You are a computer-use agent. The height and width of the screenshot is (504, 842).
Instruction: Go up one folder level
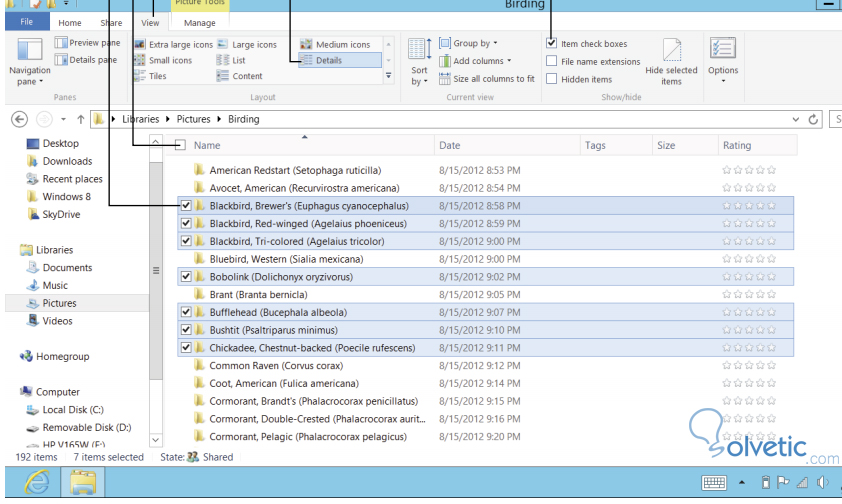81,119
